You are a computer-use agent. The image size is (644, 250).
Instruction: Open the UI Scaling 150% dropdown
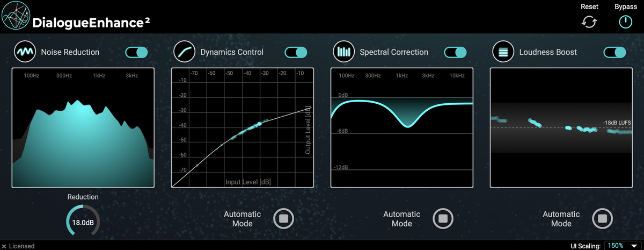coord(623,246)
